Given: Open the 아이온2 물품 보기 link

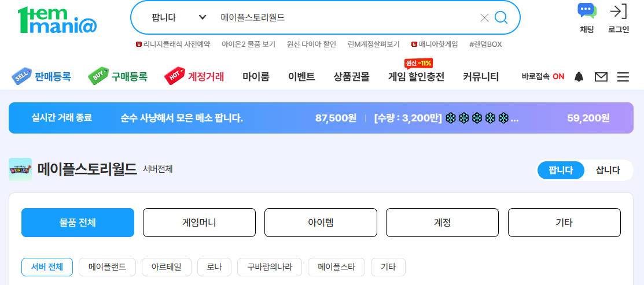Looking at the screenshot, I should pos(248,45).
